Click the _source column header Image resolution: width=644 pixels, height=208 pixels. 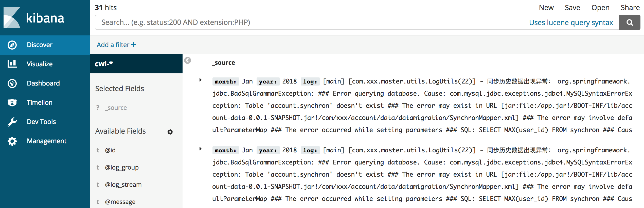coord(224,63)
